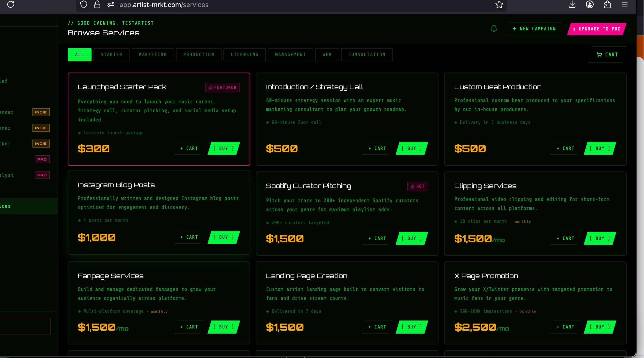The height and width of the screenshot is (358, 644).
Task: Open the Landing Page Creation title
Action: [307, 276]
